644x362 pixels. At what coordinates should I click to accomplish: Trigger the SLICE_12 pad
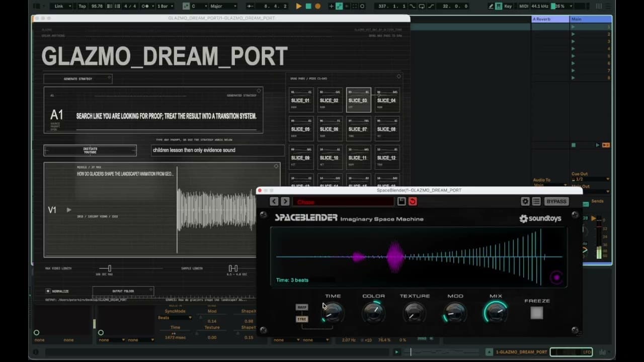[386, 157]
